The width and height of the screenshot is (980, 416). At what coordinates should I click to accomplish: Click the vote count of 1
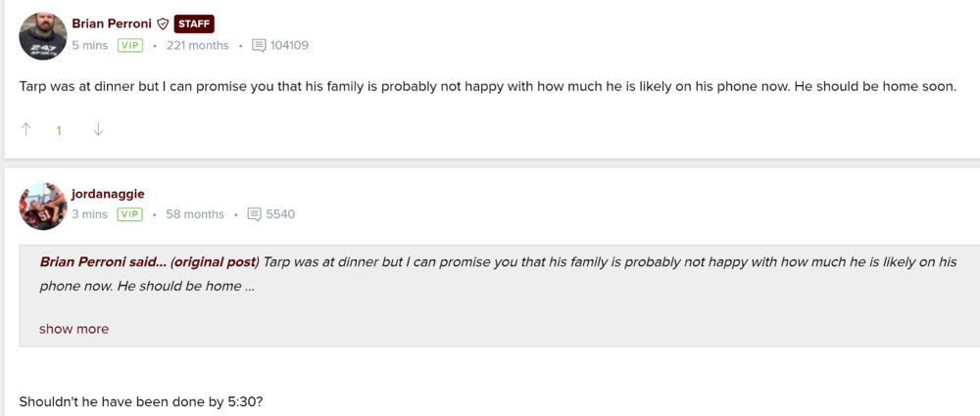59,130
